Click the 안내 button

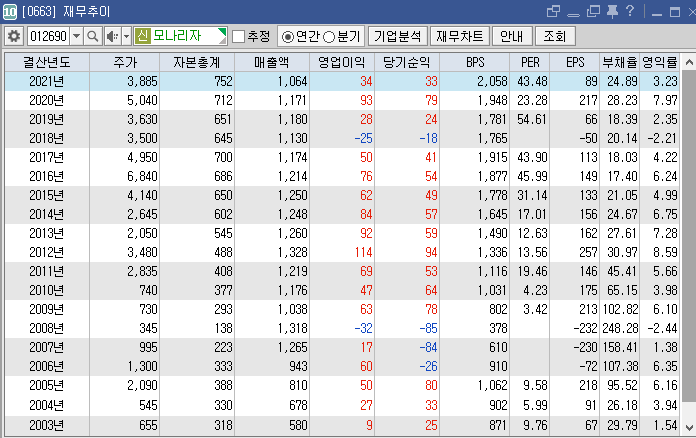pos(512,36)
